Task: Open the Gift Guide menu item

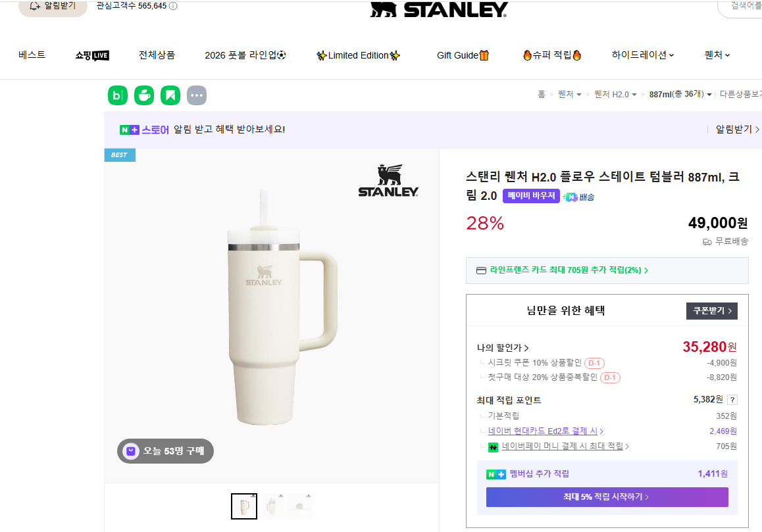Action: [x=463, y=55]
